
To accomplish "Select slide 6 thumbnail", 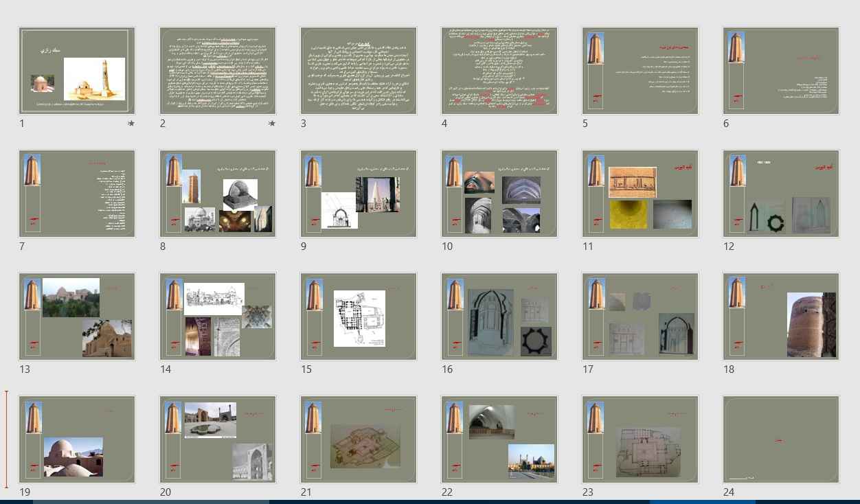I will click(x=781, y=71).
